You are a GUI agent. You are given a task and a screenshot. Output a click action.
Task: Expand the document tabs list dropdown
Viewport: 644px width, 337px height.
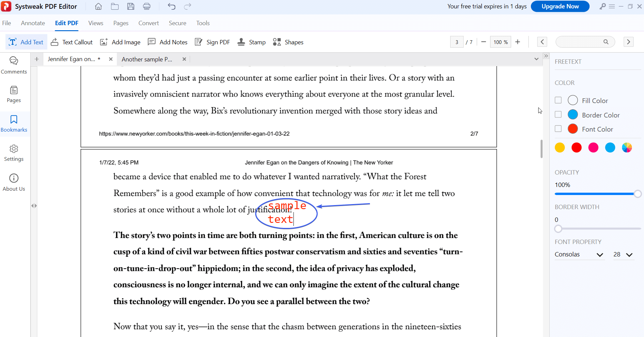(x=537, y=59)
